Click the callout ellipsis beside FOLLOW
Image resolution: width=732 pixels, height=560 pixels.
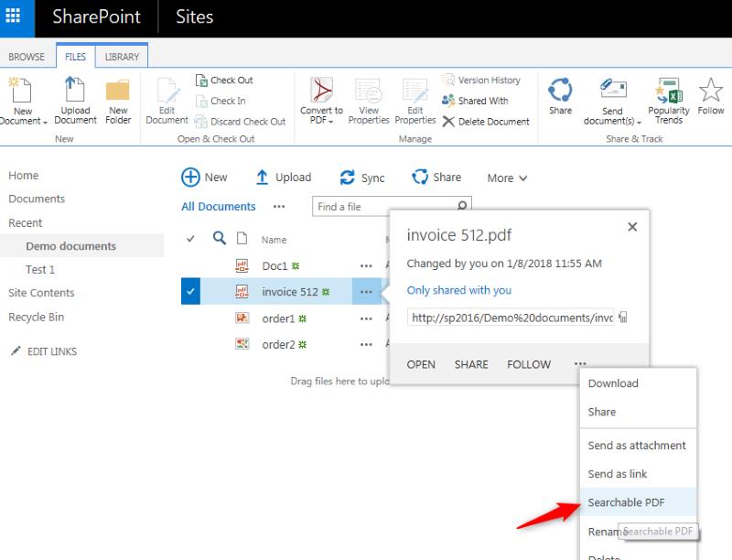(580, 363)
